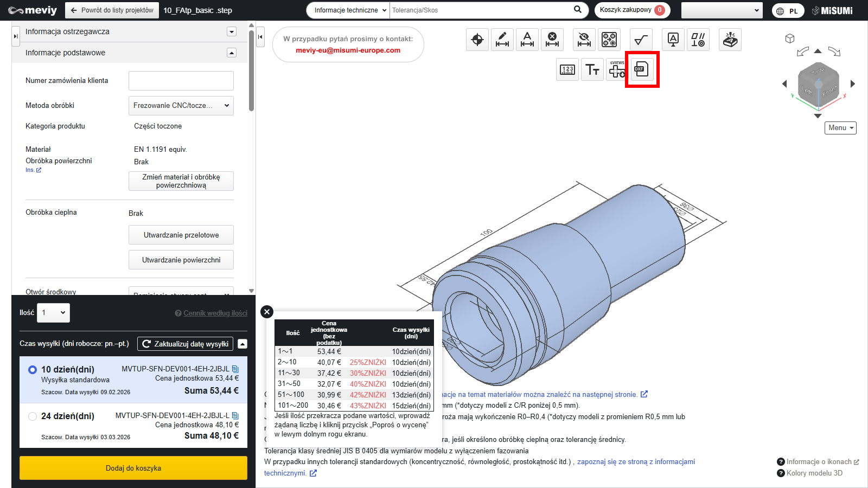Click Powrót do listy projektów
The height and width of the screenshot is (488, 868).
(112, 10)
